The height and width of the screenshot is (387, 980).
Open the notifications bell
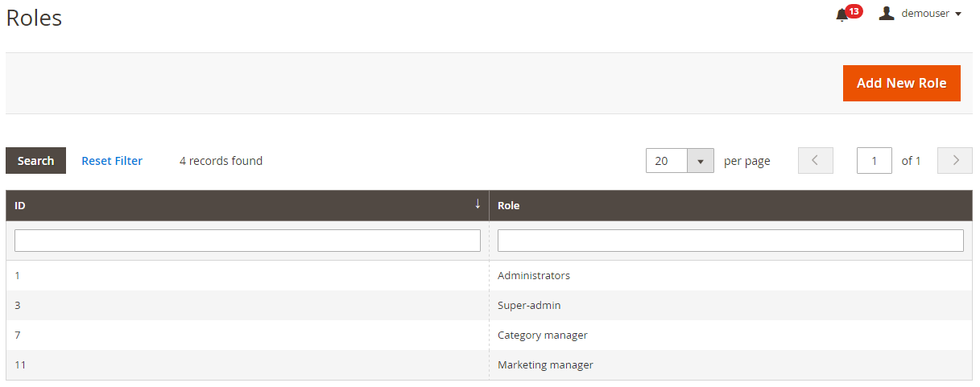pyautogui.click(x=842, y=14)
